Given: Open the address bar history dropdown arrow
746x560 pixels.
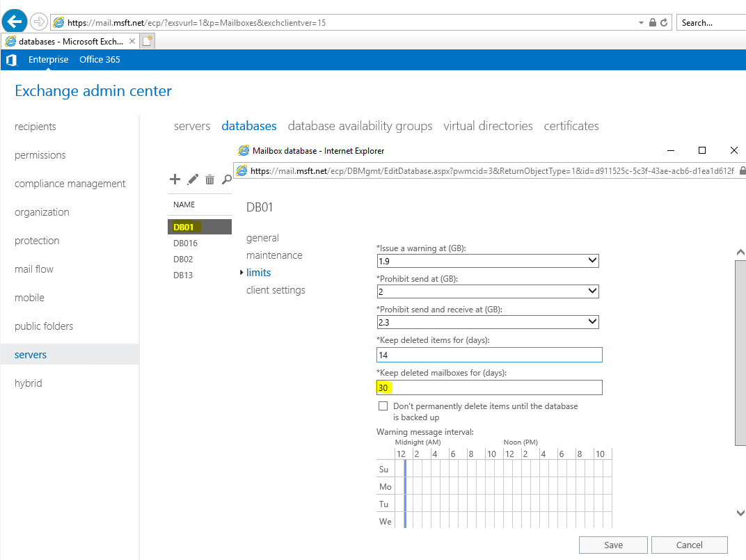Looking at the screenshot, I should (x=641, y=22).
